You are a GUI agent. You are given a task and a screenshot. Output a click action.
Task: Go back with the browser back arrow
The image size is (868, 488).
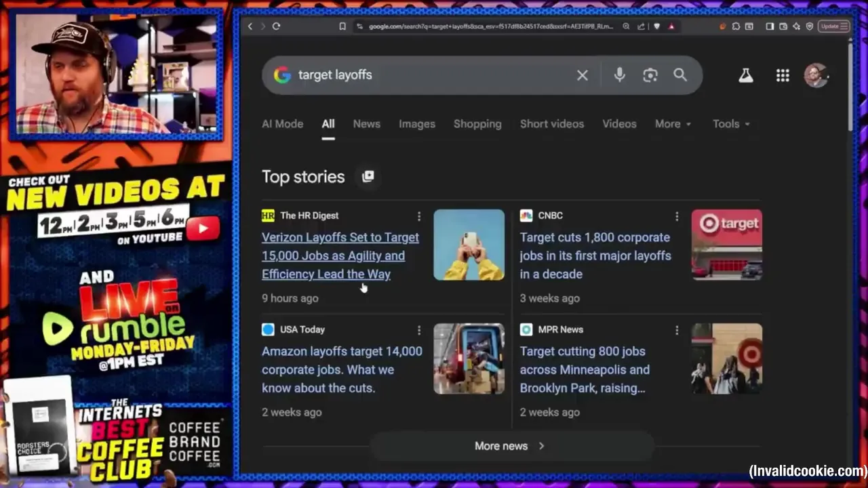250,26
